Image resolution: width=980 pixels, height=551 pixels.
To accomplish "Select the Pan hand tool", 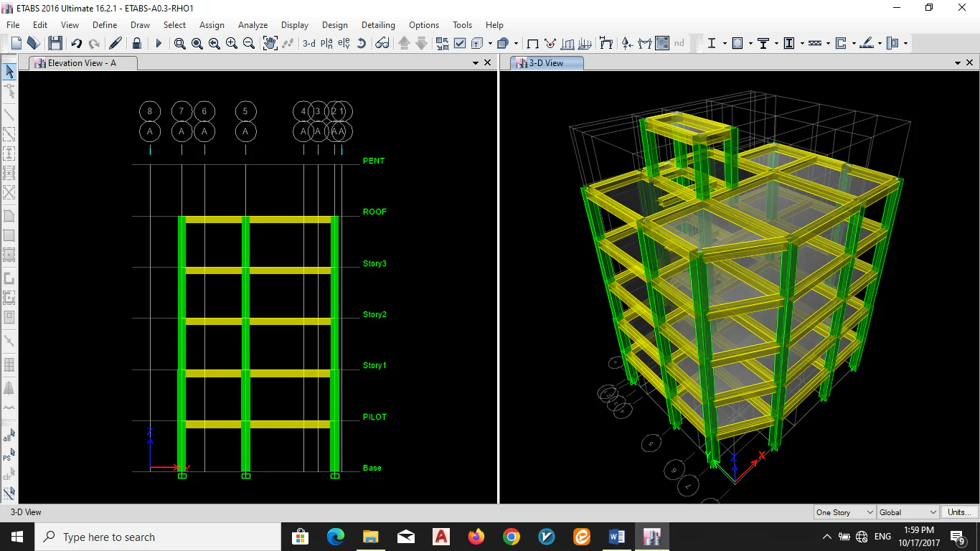I will [270, 44].
